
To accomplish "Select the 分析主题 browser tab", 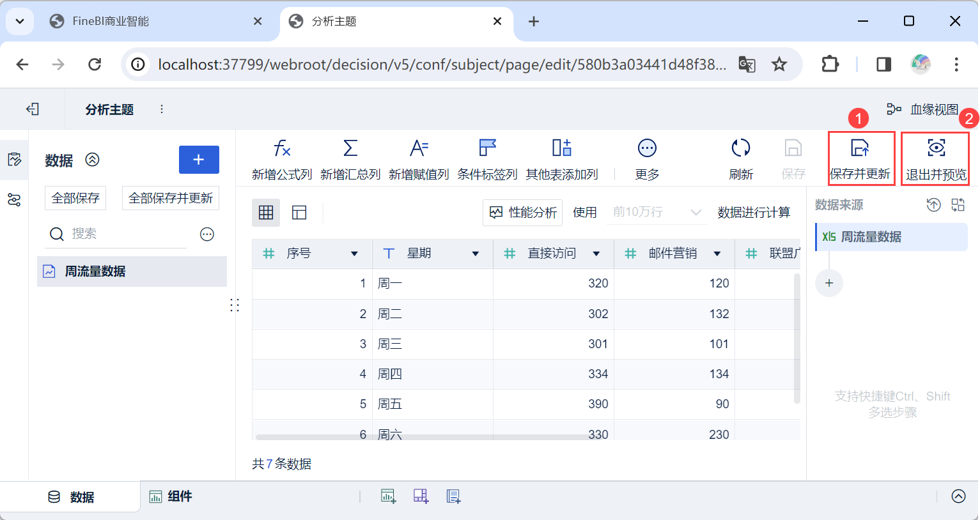I will 396,21.
